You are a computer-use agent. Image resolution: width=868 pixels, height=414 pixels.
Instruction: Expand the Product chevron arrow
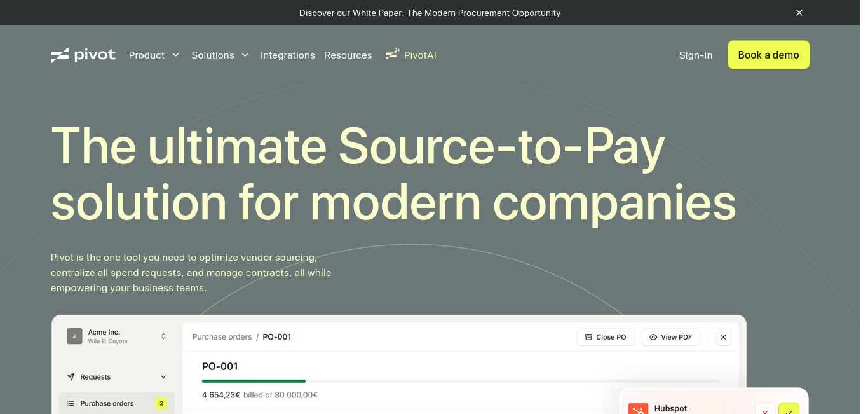pyautogui.click(x=175, y=55)
